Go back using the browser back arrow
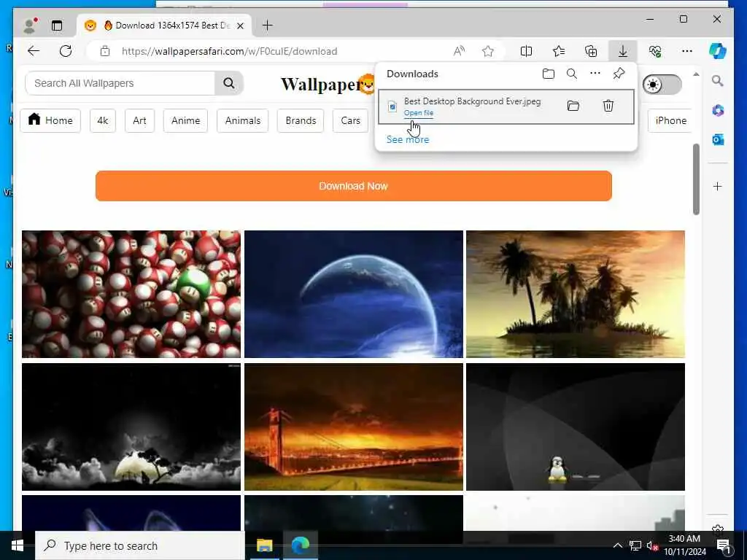The height and width of the screenshot is (560, 747). coord(34,51)
